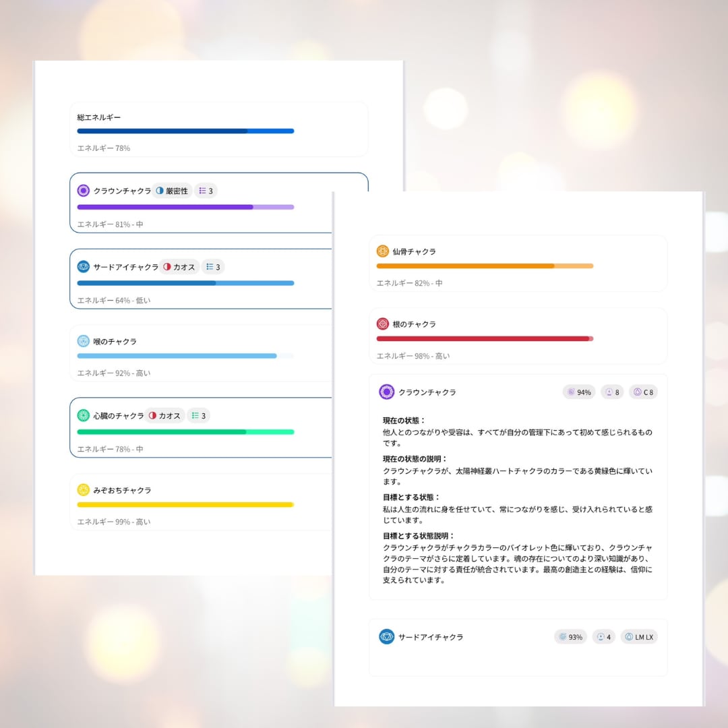
Task: Click the 喉のチャクラ title
Action: 115,341
